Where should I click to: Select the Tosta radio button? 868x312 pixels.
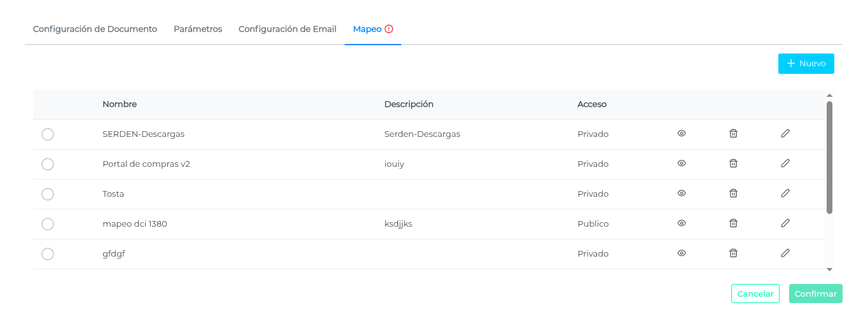[48, 194]
